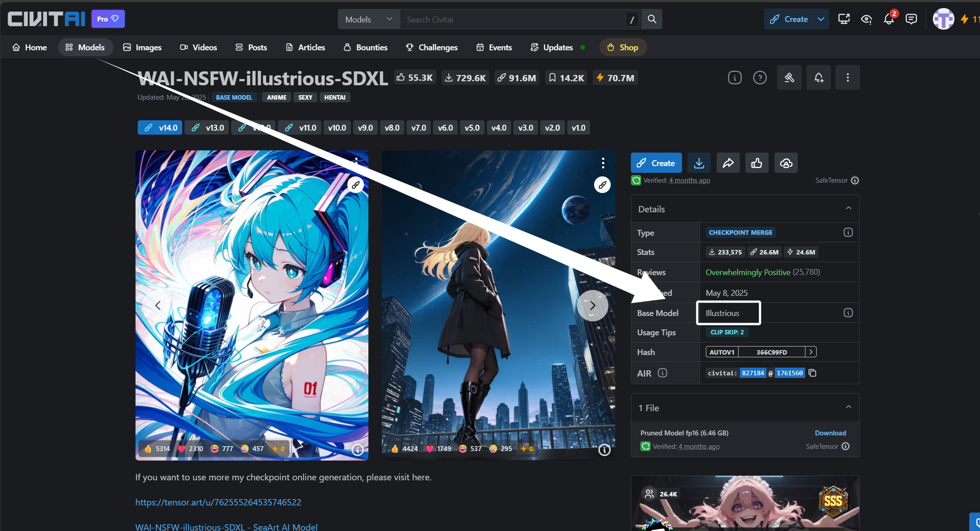Open the Posts tab
Screen dimensions: 980x531
(x=251, y=47)
